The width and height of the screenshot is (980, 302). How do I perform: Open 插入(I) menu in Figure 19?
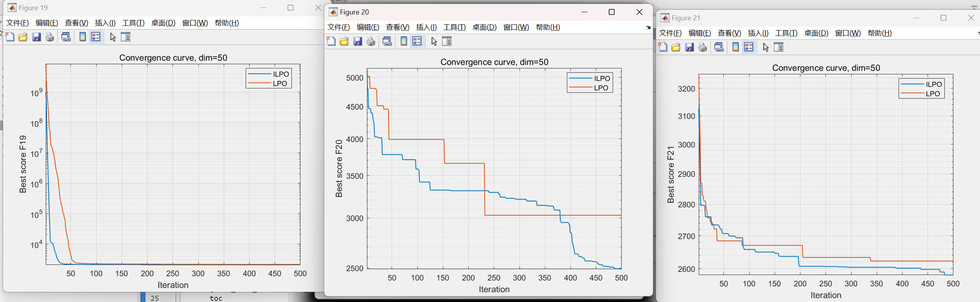(x=105, y=23)
